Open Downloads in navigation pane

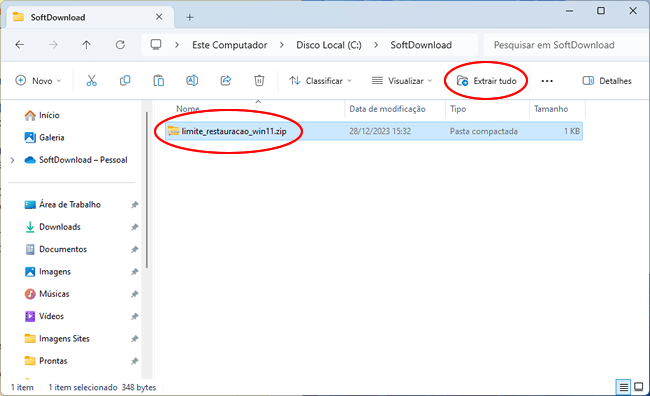52,227
